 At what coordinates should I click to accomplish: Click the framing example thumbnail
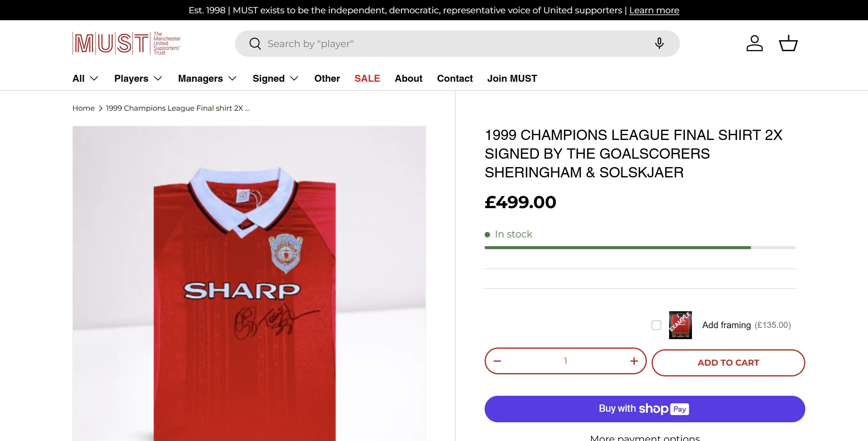click(680, 325)
